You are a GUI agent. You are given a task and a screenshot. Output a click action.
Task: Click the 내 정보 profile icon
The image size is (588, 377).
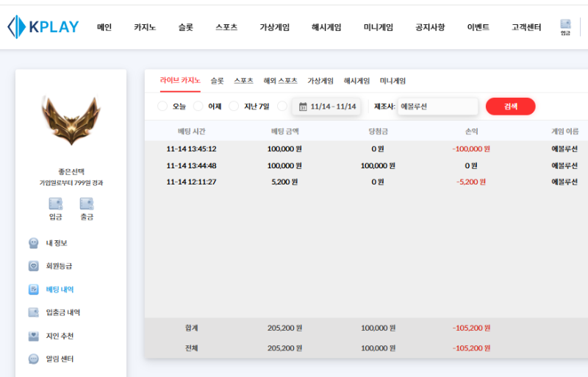click(x=33, y=243)
